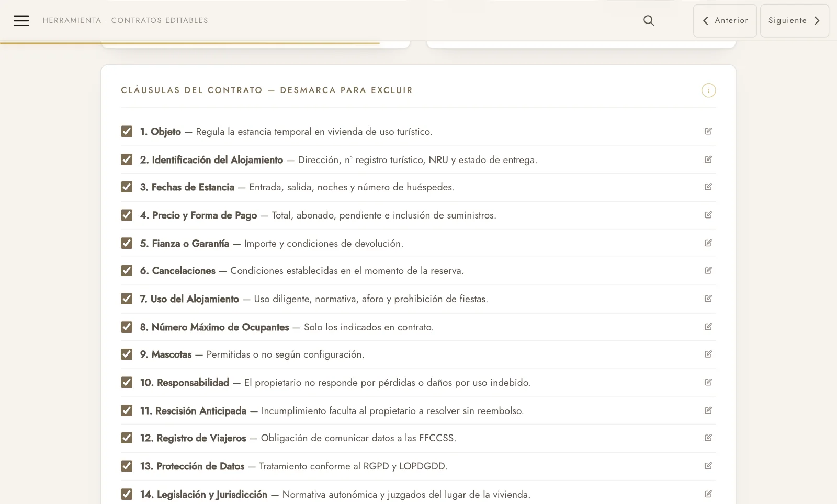Click the text '9. Mascotas'
This screenshot has width=837, height=504.
(166, 354)
